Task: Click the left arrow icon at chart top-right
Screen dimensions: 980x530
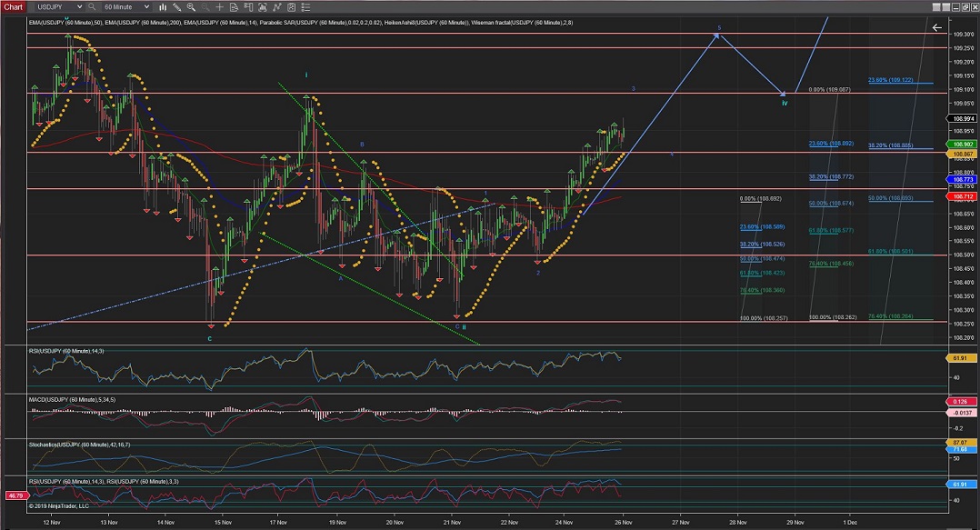Action: tap(937, 27)
